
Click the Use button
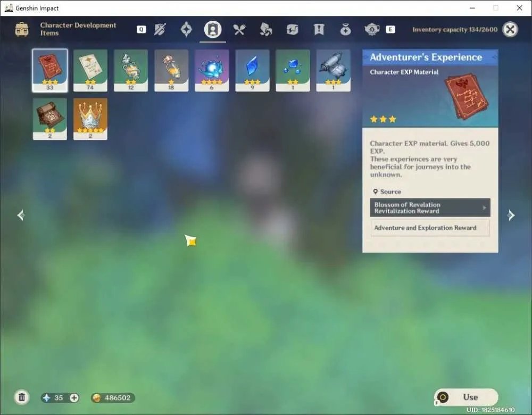click(x=466, y=397)
